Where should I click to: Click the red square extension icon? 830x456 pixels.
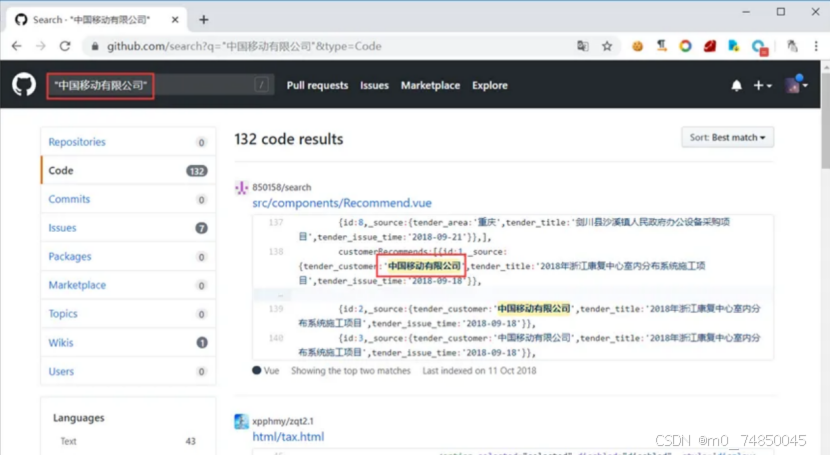click(x=710, y=46)
